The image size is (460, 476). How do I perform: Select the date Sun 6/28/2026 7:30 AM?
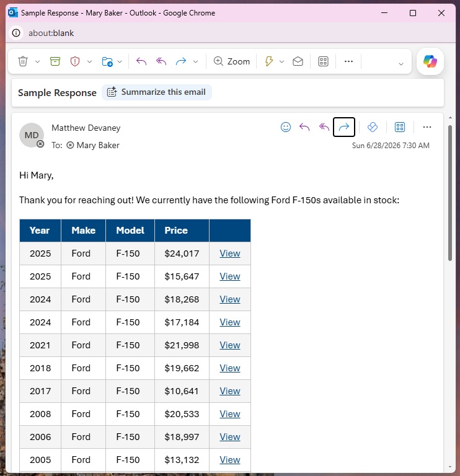(x=391, y=146)
